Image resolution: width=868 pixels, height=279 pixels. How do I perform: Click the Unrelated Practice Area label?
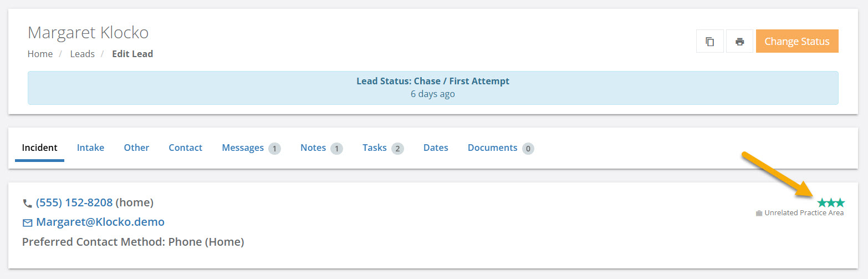804,213
